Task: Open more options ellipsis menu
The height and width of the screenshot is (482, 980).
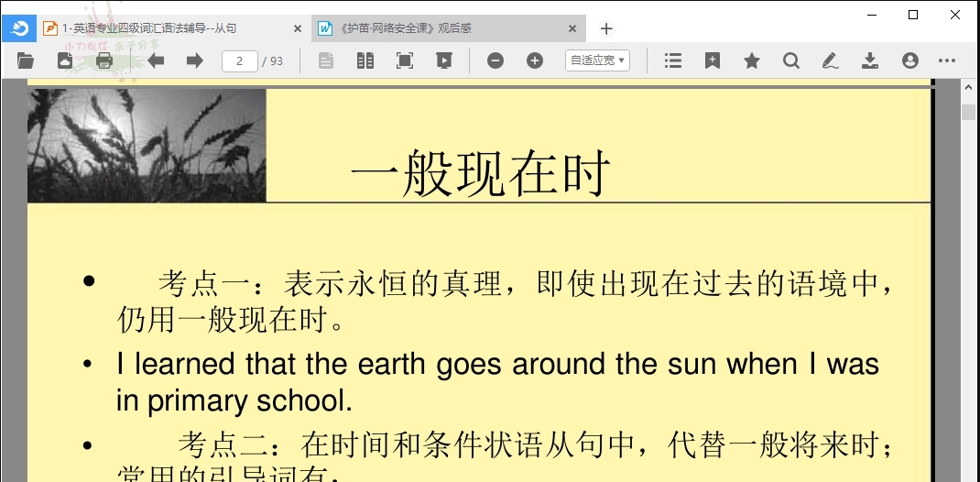Action: [x=947, y=60]
